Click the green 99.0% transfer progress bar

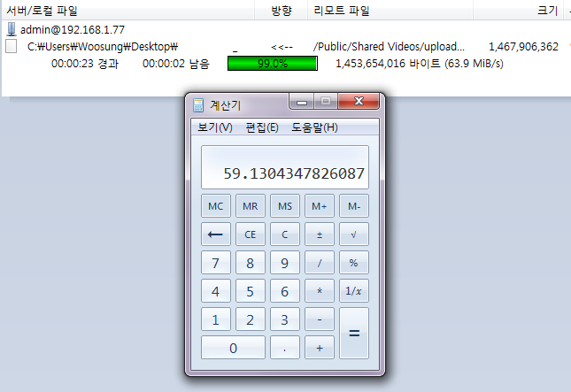pos(272,64)
